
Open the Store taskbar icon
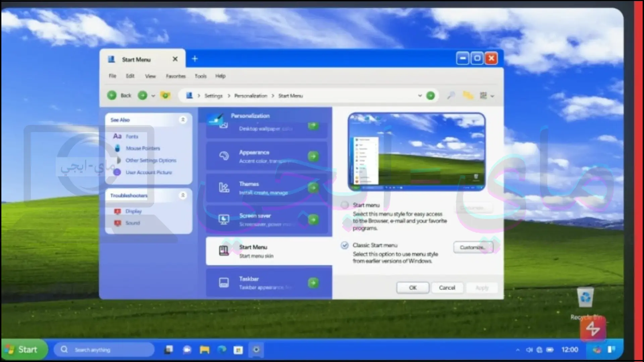[x=238, y=350]
